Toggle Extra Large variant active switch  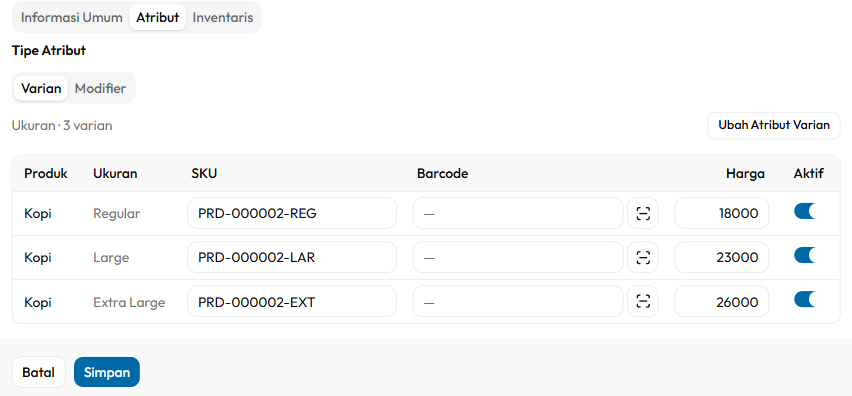805,299
